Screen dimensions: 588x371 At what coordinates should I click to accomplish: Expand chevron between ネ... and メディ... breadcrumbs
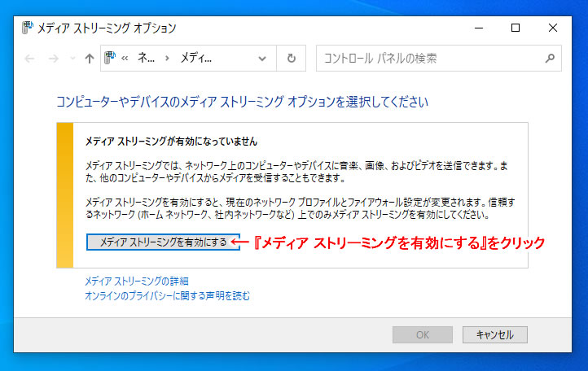(168, 59)
